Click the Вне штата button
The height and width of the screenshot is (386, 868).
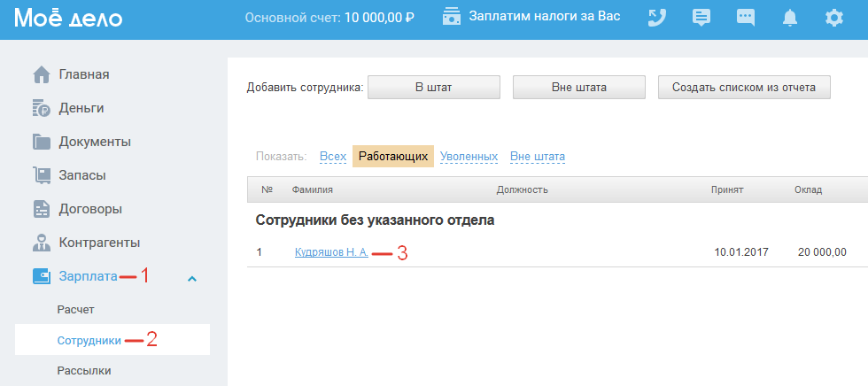point(579,88)
